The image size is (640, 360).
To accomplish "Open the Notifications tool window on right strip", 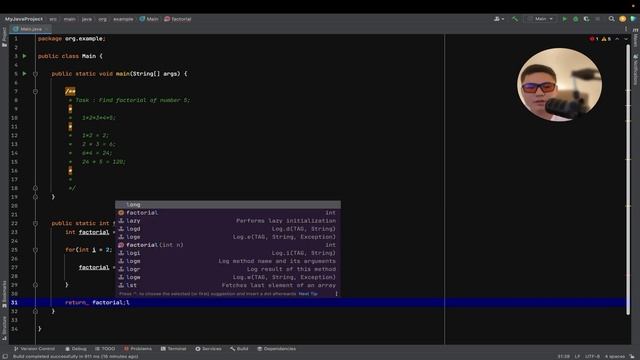I will (x=636, y=69).
